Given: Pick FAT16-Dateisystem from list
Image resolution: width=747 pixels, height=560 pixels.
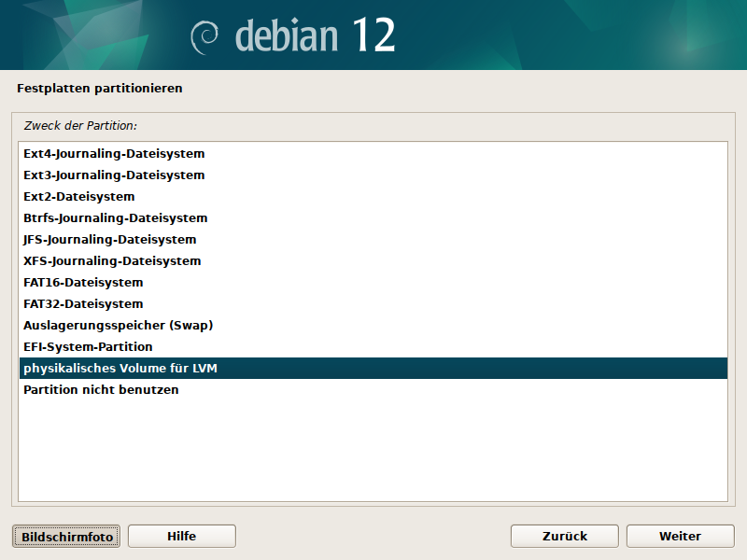Looking at the screenshot, I should [83, 282].
